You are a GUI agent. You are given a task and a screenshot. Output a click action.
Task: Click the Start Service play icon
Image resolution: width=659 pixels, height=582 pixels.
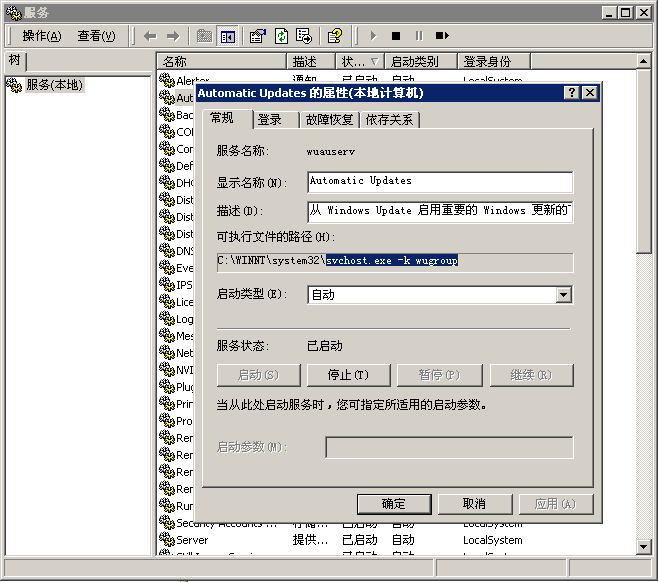[373, 36]
